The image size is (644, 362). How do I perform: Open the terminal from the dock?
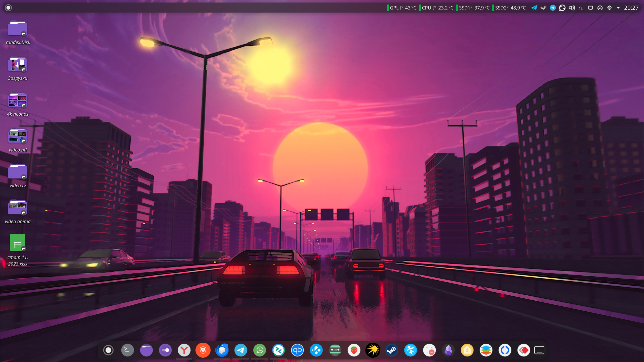pos(127,350)
